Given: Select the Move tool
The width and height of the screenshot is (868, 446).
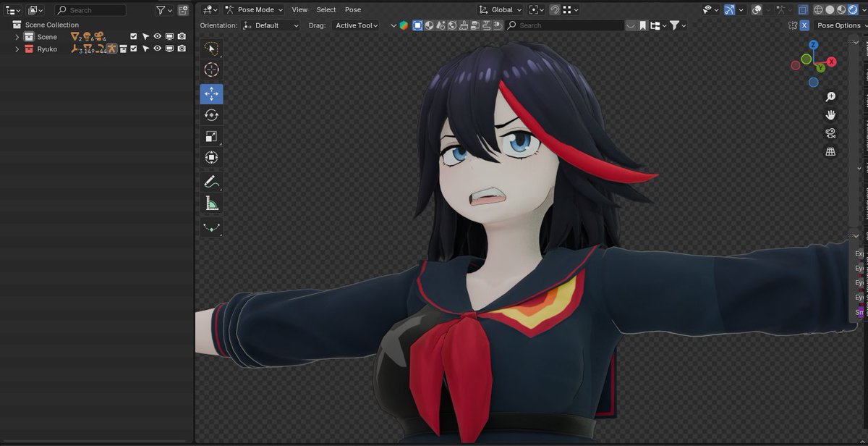Looking at the screenshot, I should tap(211, 93).
